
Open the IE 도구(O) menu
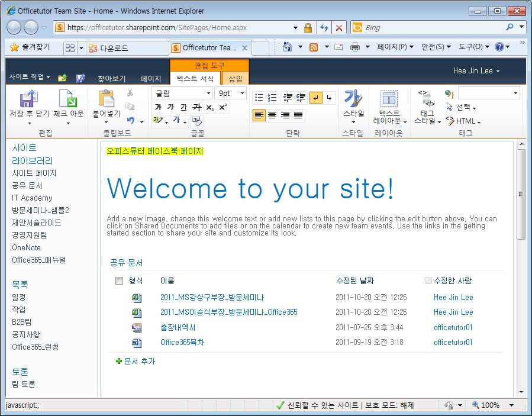(473, 47)
